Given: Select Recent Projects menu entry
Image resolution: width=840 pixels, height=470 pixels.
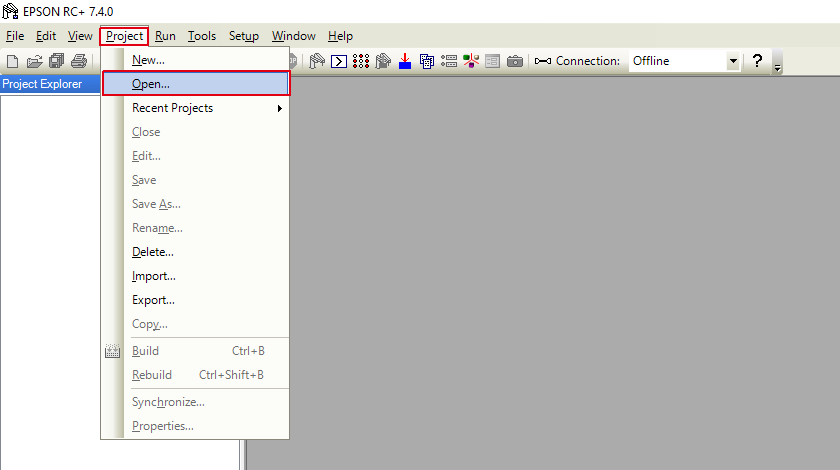Looking at the screenshot, I should pyautogui.click(x=196, y=108).
